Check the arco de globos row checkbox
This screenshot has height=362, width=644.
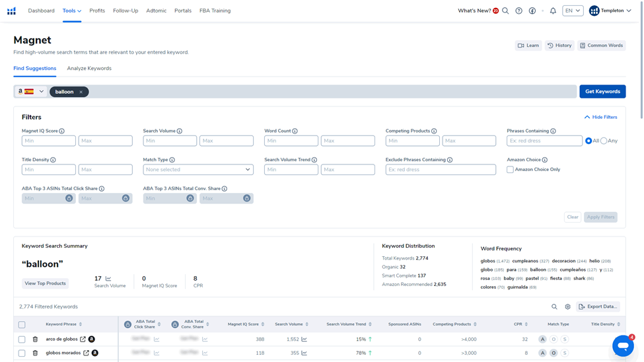point(22,340)
